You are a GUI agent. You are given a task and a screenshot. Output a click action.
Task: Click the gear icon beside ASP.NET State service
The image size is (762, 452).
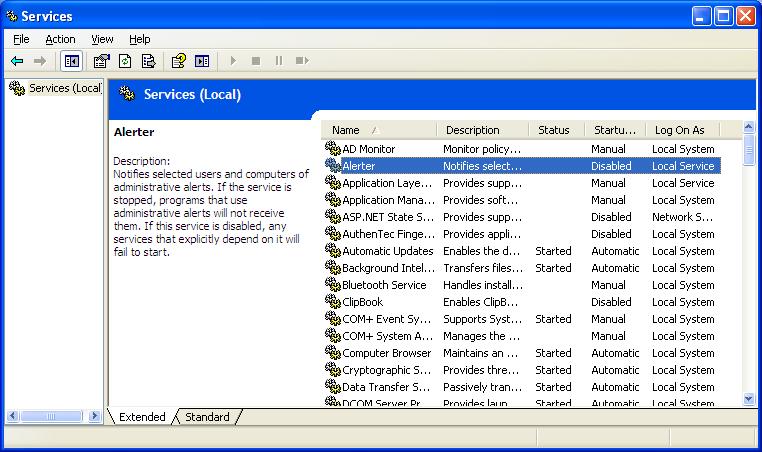click(333, 216)
